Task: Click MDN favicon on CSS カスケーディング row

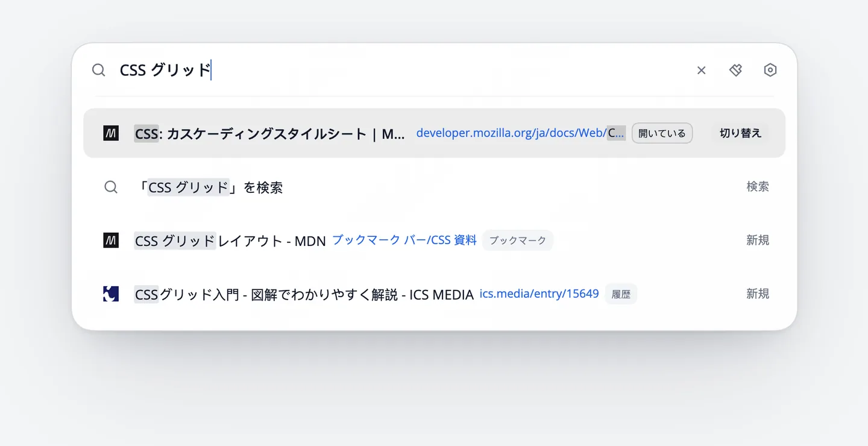Action: tap(111, 133)
